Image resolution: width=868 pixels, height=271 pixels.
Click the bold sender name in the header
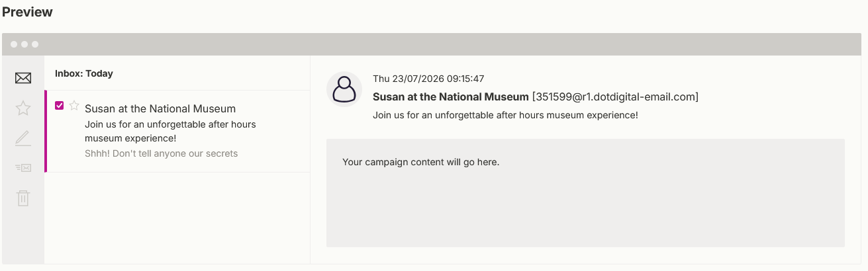pos(451,97)
